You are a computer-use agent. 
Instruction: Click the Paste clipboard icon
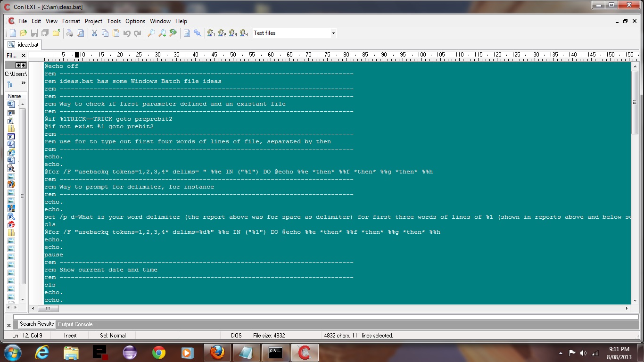coord(116,33)
